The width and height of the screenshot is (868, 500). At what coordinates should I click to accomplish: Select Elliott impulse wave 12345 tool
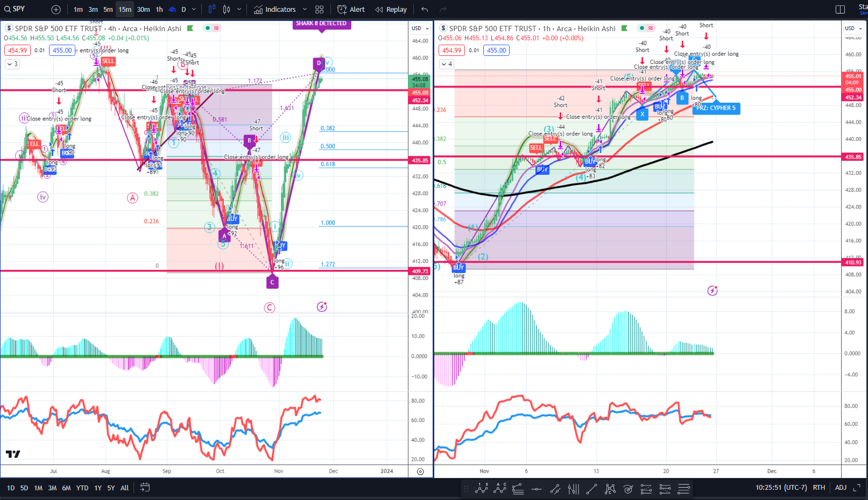point(482,489)
